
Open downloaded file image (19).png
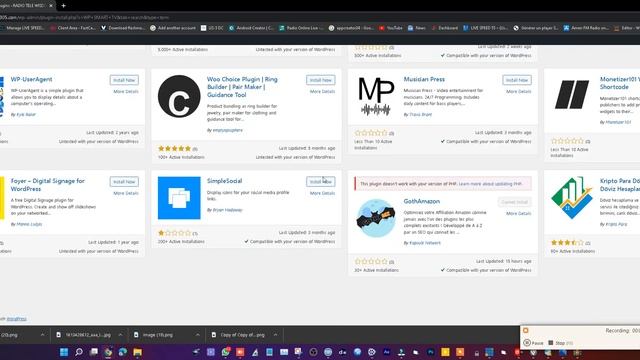pyautogui.click(x=158, y=335)
